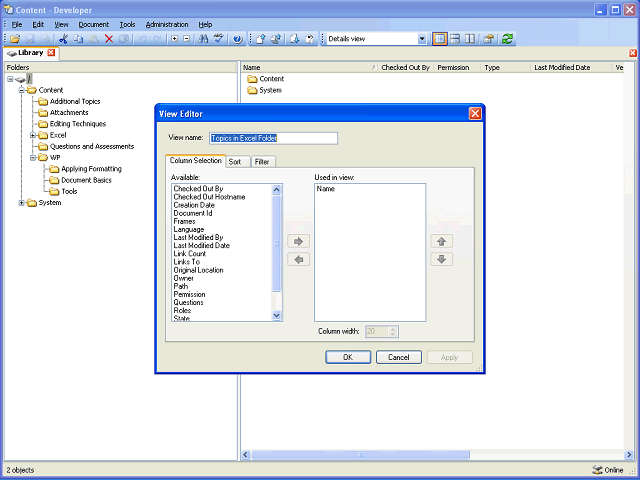Select Additional Topics folder in tree
This screenshot has width=640, height=480.
click(75, 101)
